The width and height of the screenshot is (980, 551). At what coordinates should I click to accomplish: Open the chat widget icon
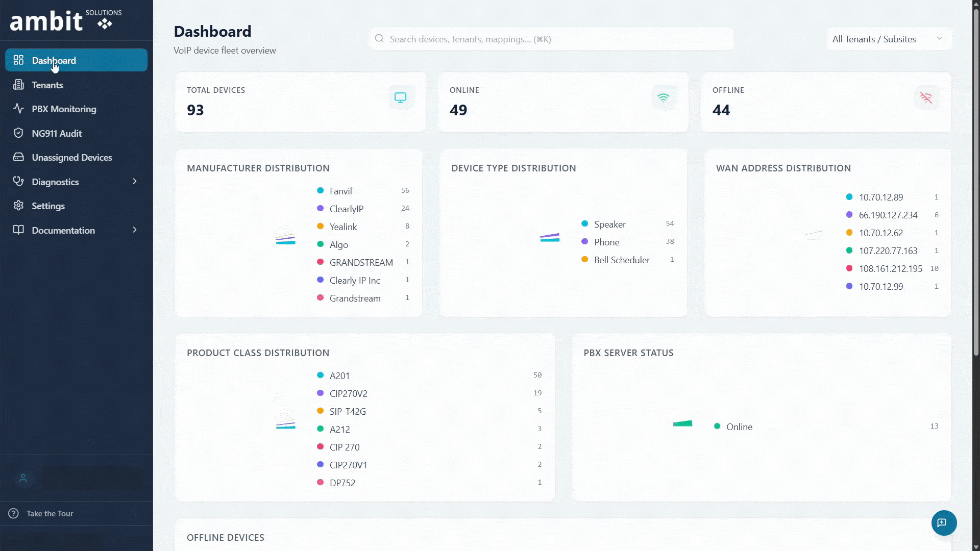click(944, 523)
